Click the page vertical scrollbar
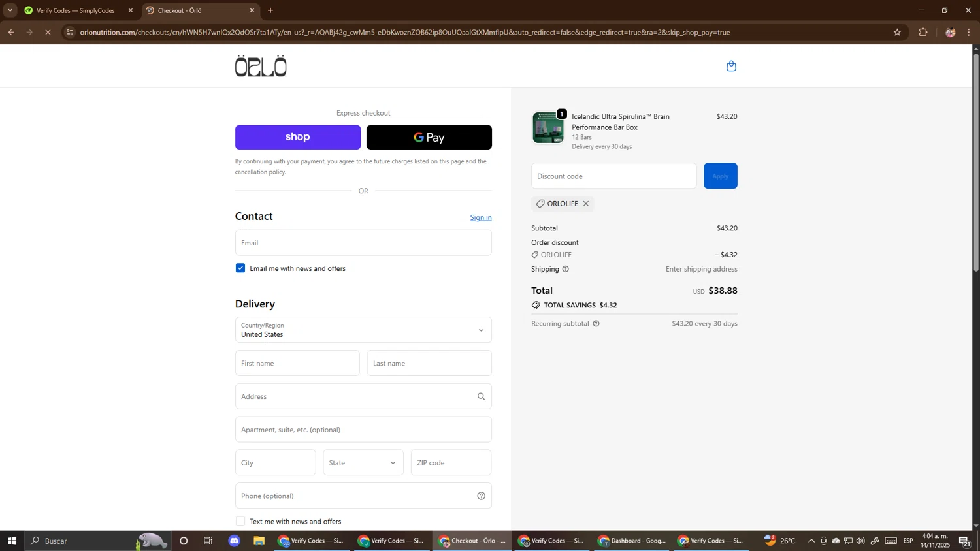Viewport: 980px width, 551px height. (x=976, y=162)
